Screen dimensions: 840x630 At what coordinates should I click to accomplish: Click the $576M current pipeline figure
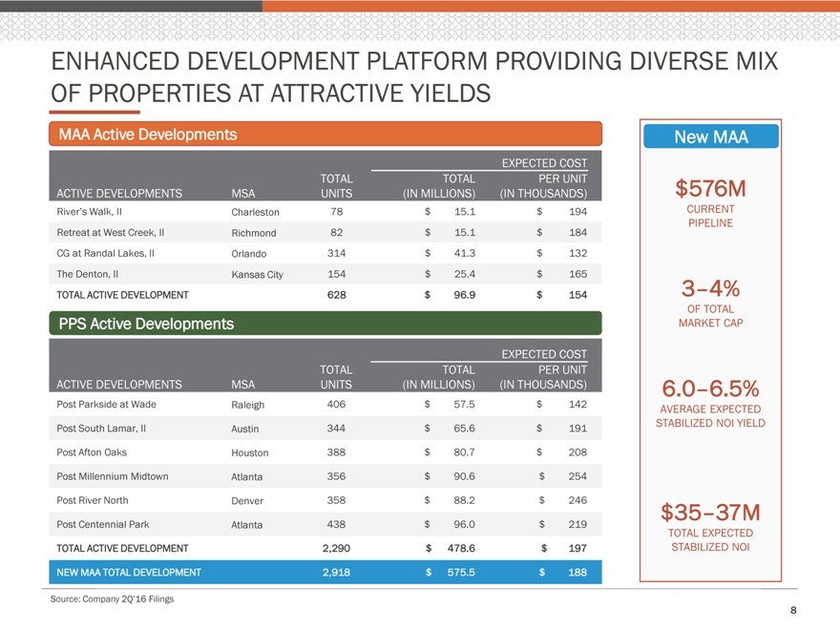click(x=710, y=186)
